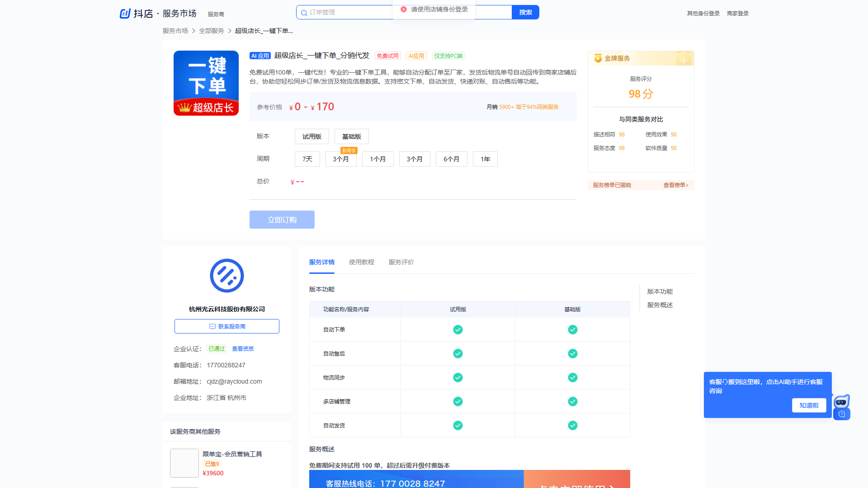Go to 服务市场 breadcrumb
Image resolution: width=868 pixels, height=488 pixels.
pyautogui.click(x=175, y=31)
